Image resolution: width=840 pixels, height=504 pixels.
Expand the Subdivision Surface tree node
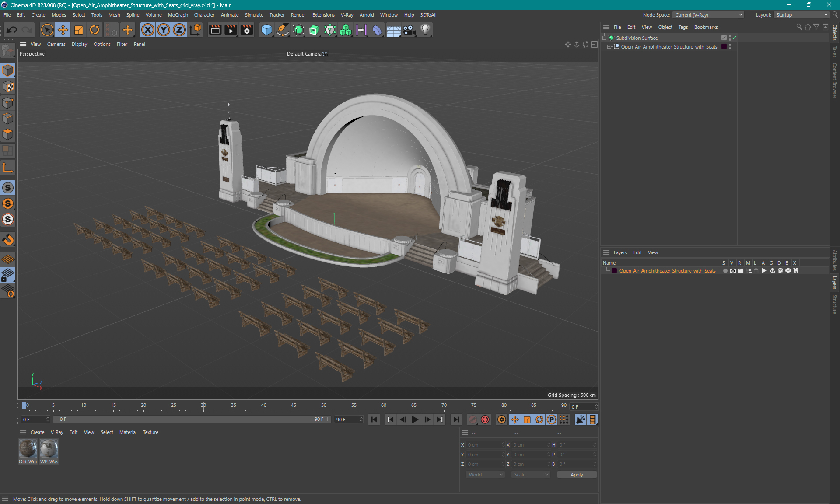tap(605, 38)
